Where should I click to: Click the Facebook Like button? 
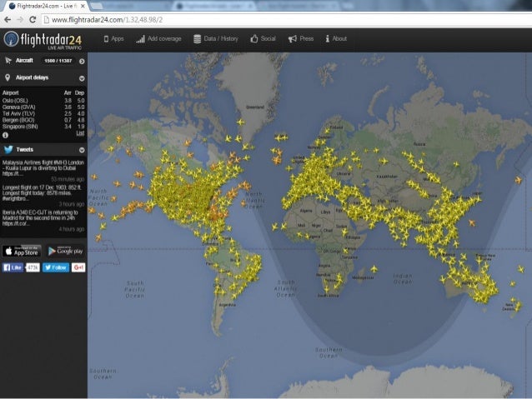(x=13, y=267)
